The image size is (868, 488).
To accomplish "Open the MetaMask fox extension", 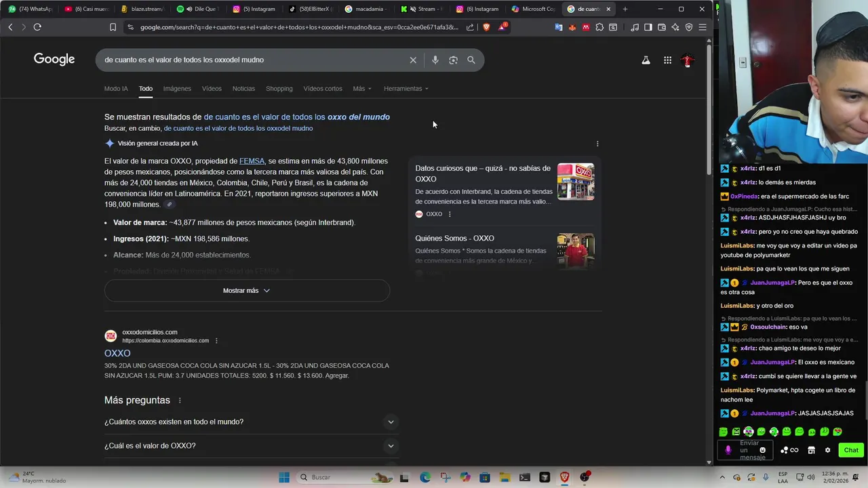I will 572,27.
